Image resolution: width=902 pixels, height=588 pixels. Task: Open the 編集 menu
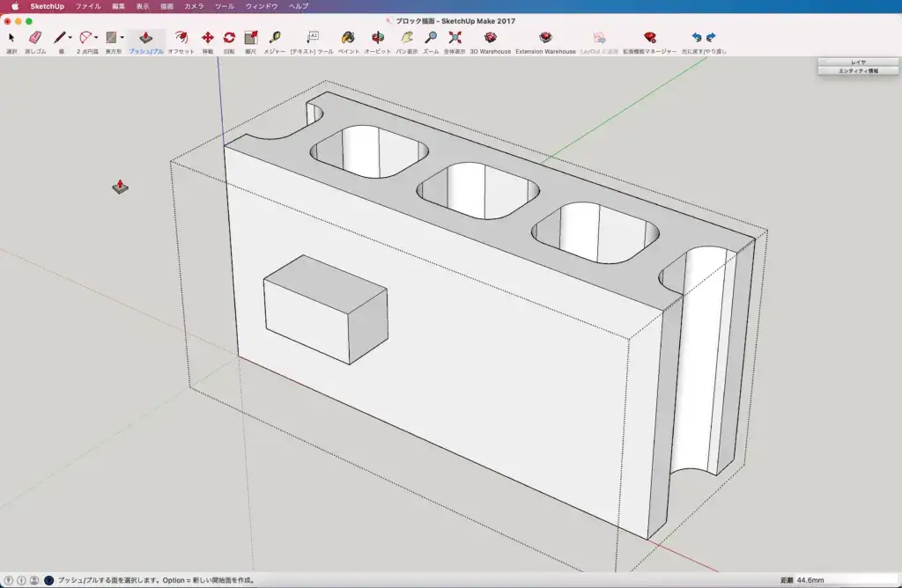pyautogui.click(x=119, y=6)
